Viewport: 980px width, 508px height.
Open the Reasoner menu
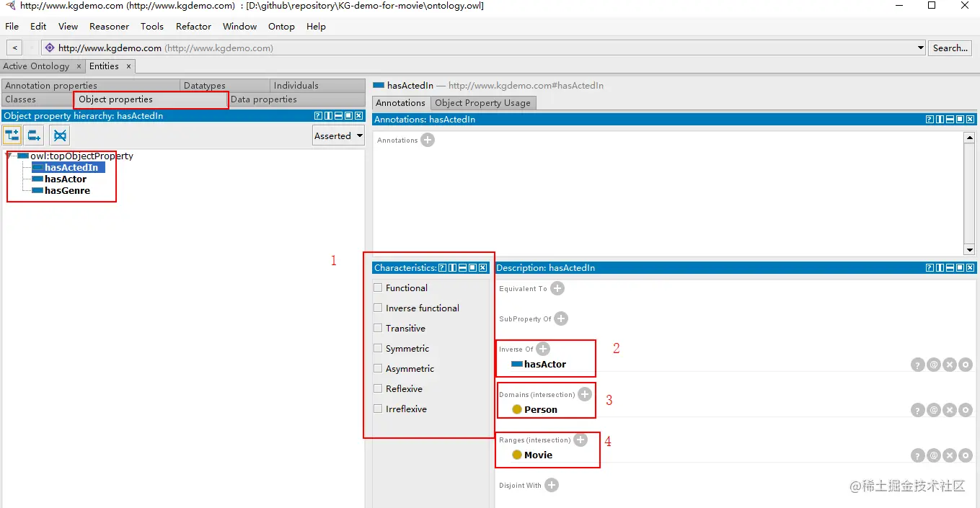(109, 27)
